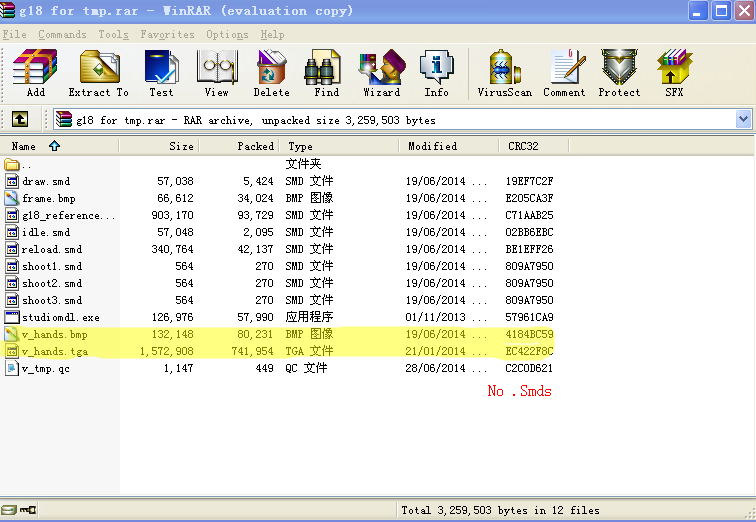Sort by Packed column header
The height and width of the screenshot is (522, 756).
(x=241, y=146)
